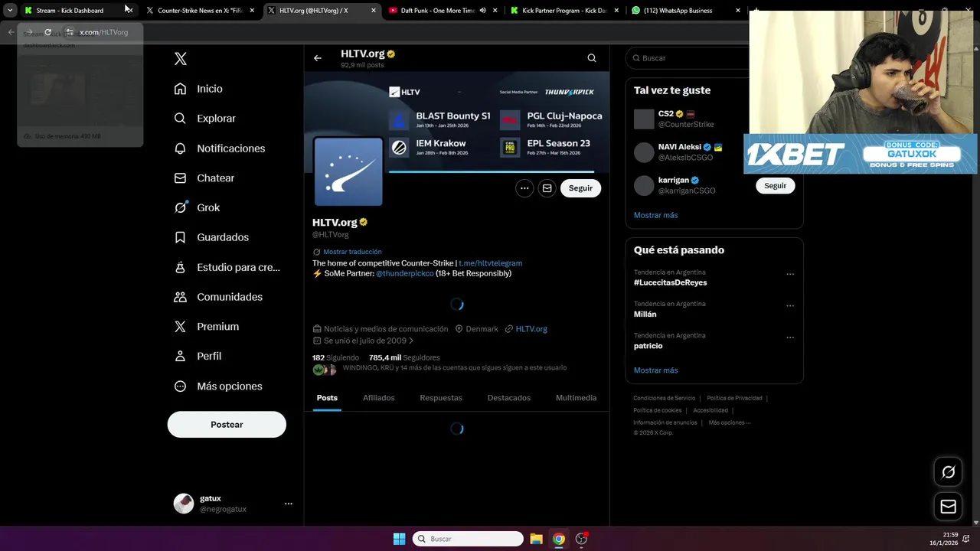Open t.me/hltvtelegram link
Image resolution: width=980 pixels, height=551 pixels.
click(490, 263)
